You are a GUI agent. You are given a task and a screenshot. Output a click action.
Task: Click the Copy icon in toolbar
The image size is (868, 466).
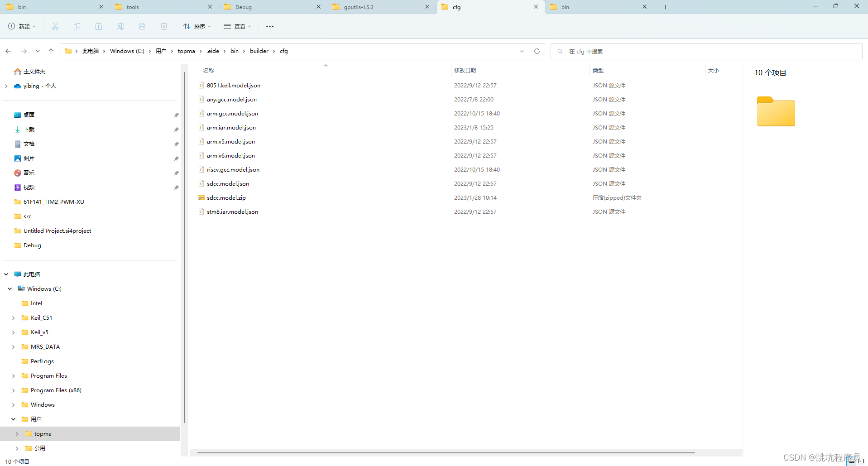pos(77,26)
